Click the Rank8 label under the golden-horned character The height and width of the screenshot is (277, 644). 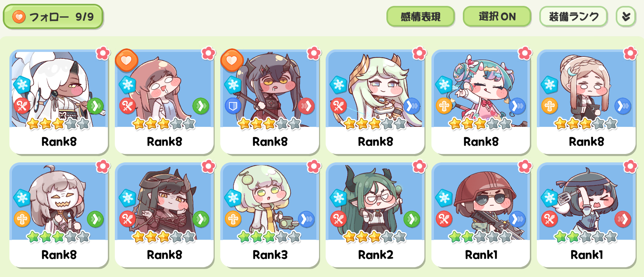click(x=375, y=141)
